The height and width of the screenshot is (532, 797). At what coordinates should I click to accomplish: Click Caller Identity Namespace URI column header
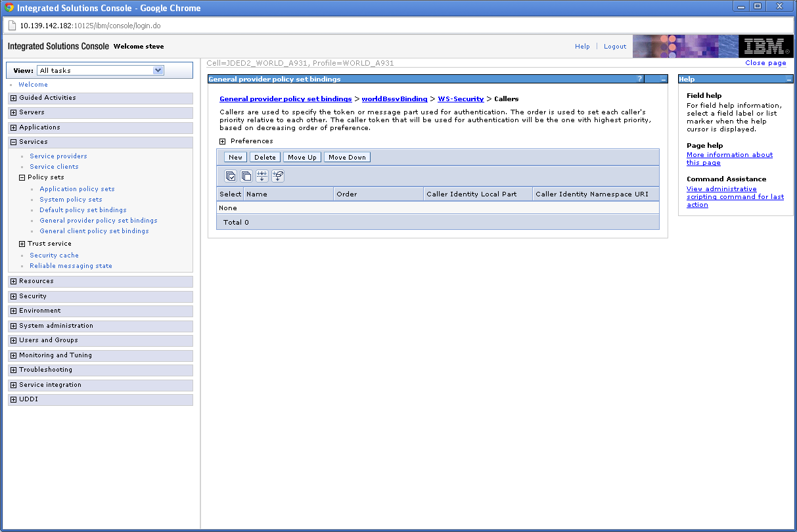pos(595,194)
